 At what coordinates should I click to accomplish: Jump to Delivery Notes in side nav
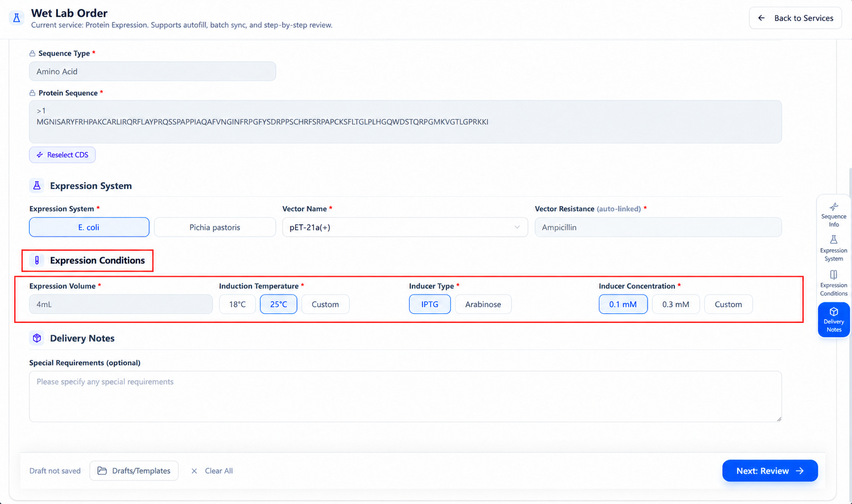[834, 320]
